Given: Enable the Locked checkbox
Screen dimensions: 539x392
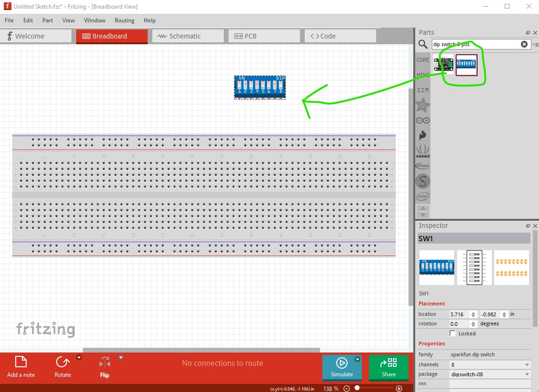Looking at the screenshot, I should point(453,333).
